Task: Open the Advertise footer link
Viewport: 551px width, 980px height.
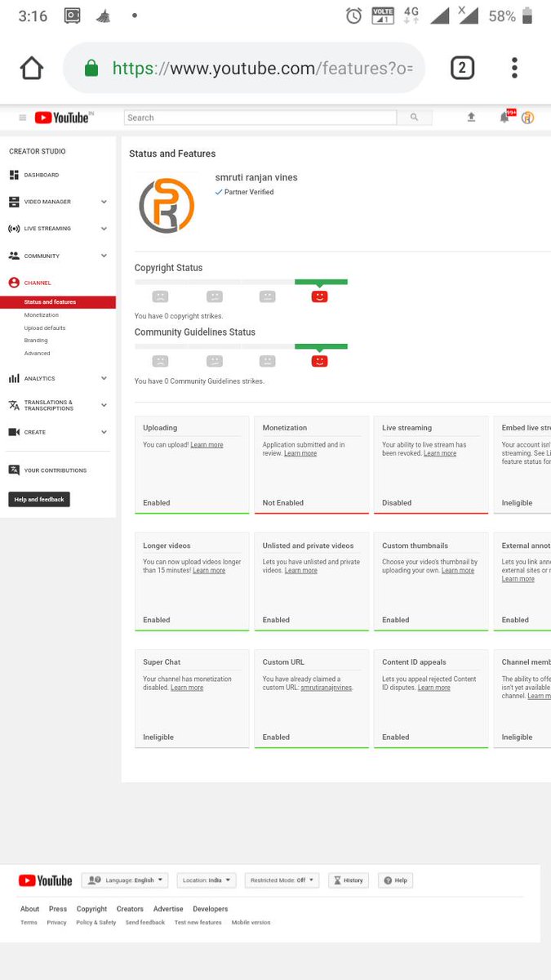Action: coord(168,909)
